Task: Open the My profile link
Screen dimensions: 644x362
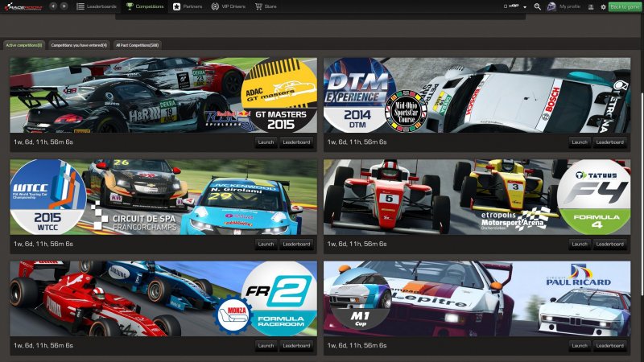Action: [570, 6]
